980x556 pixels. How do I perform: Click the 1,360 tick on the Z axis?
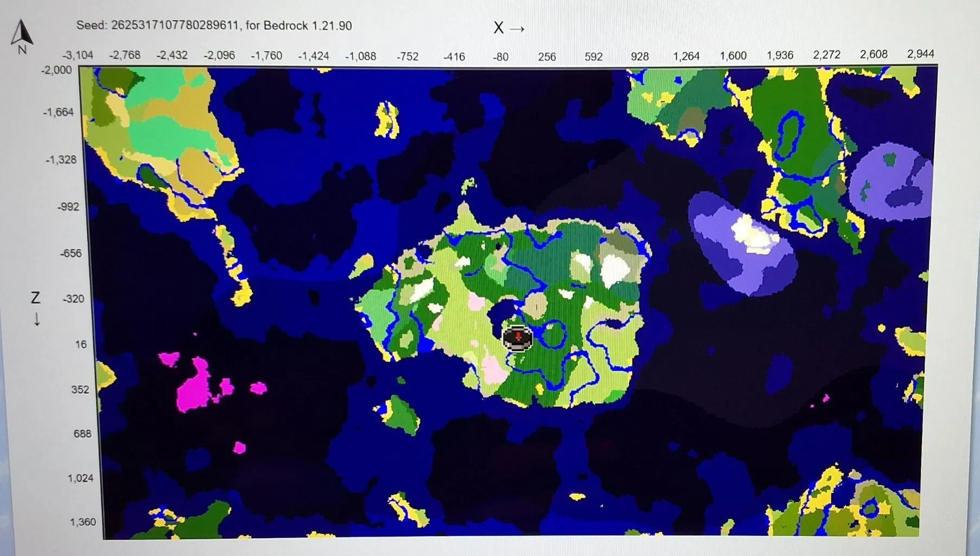click(x=82, y=522)
